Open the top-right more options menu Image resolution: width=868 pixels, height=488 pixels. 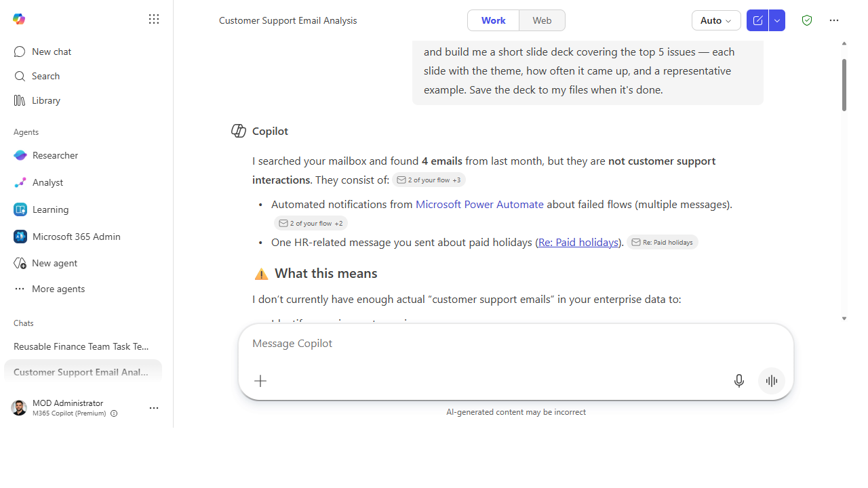(x=834, y=20)
